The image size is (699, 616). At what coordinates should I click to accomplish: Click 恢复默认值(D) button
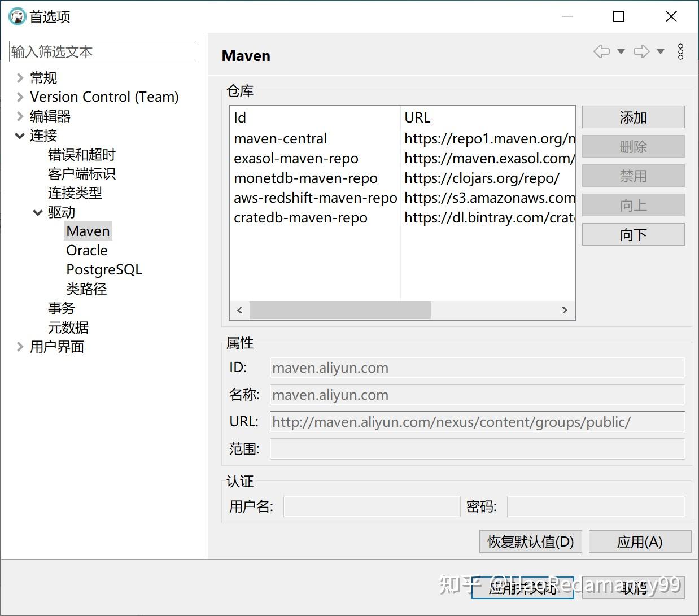[531, 542]
